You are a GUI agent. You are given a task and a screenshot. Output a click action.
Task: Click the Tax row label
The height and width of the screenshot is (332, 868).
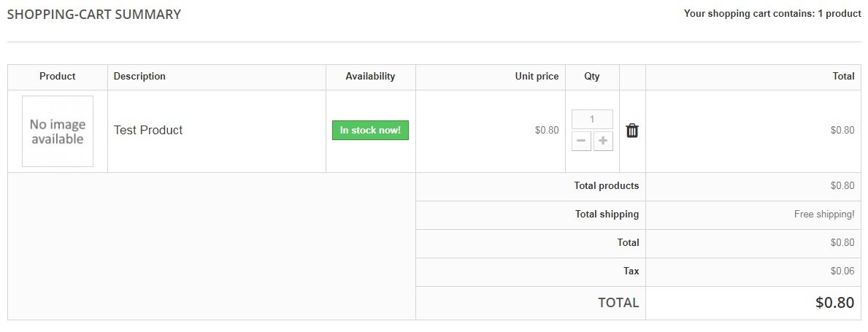631,271
